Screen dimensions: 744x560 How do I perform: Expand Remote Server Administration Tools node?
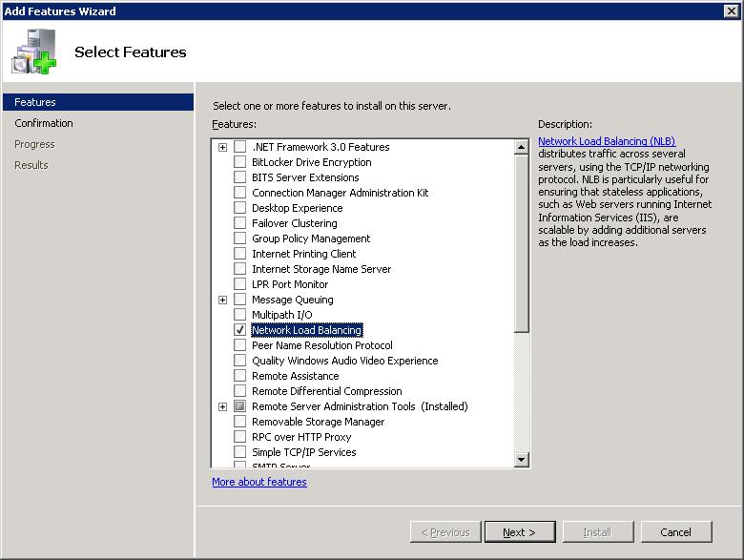pos(222,406)
